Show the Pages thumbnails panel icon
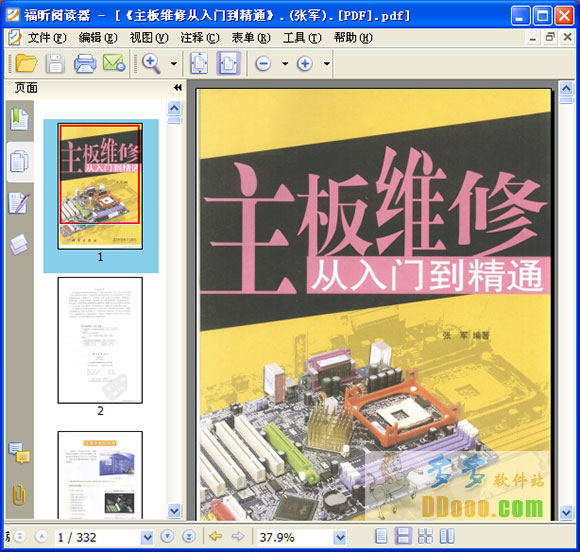580x552 pixels. pos(19,161)
